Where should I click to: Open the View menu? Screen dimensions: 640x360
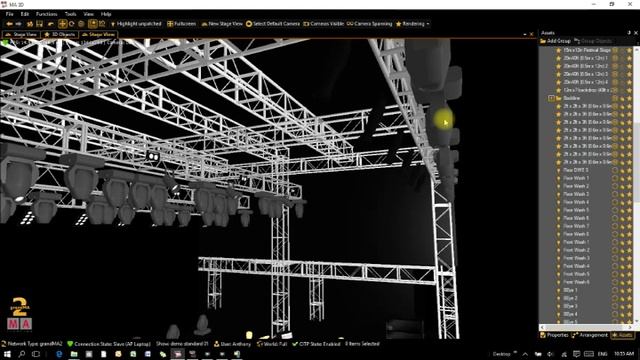tap(88, 14)
